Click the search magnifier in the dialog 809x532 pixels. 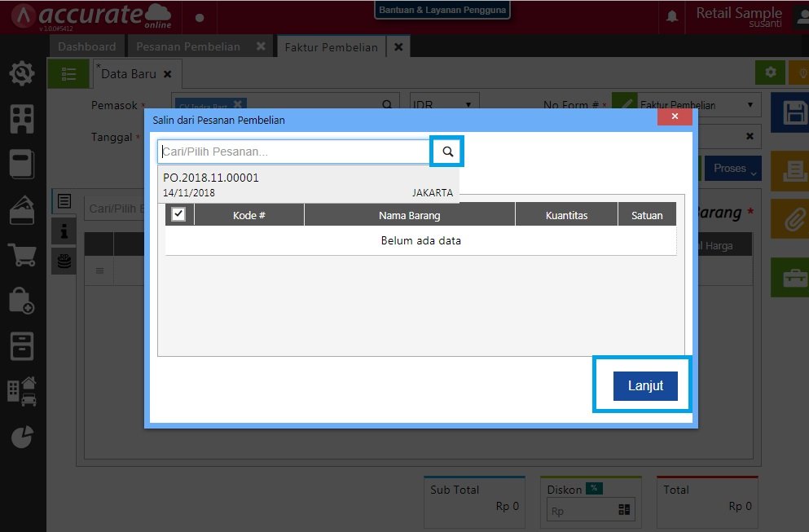(447, 152)
